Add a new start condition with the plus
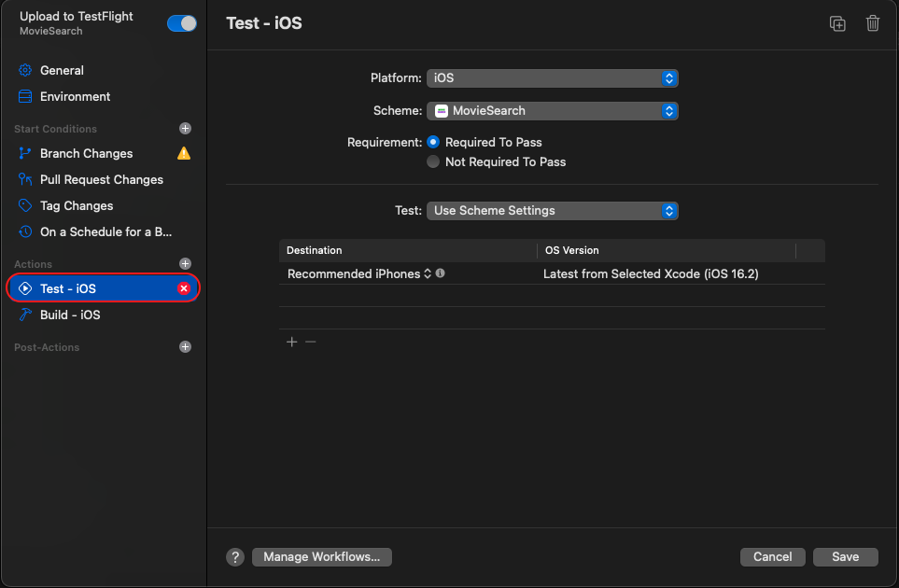 [185, 129]
